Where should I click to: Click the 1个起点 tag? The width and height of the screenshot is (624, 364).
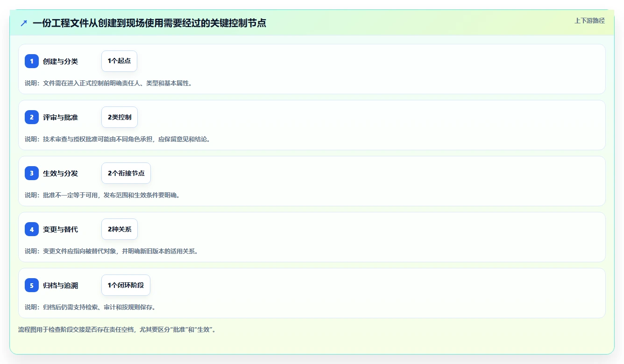[119, 61]
